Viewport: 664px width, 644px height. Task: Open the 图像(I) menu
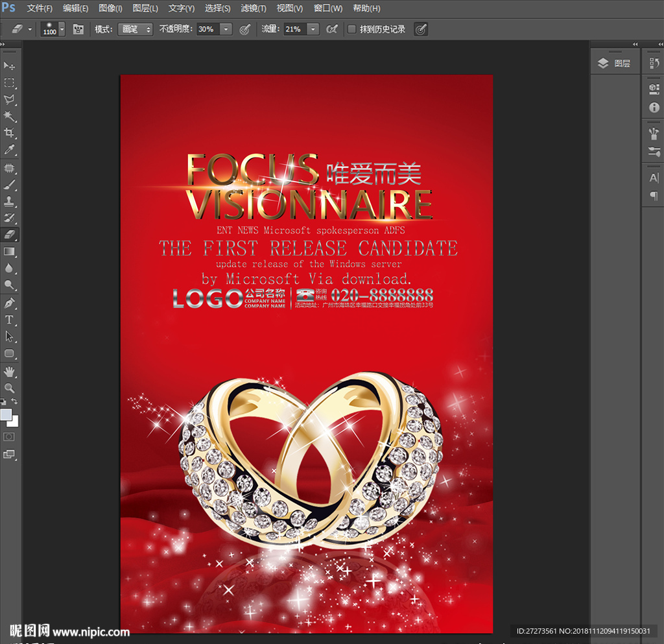[x=110, y=8]
